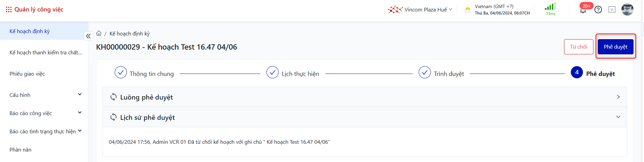Screen dimensions: 644x162
Task: Open the notifications bell
Action: tap(583, 10)
